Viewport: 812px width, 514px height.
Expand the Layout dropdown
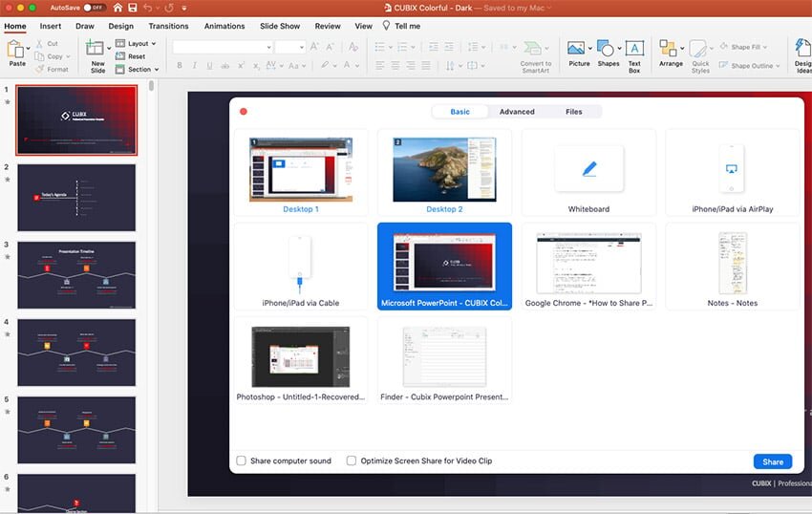tap(136, 44)
